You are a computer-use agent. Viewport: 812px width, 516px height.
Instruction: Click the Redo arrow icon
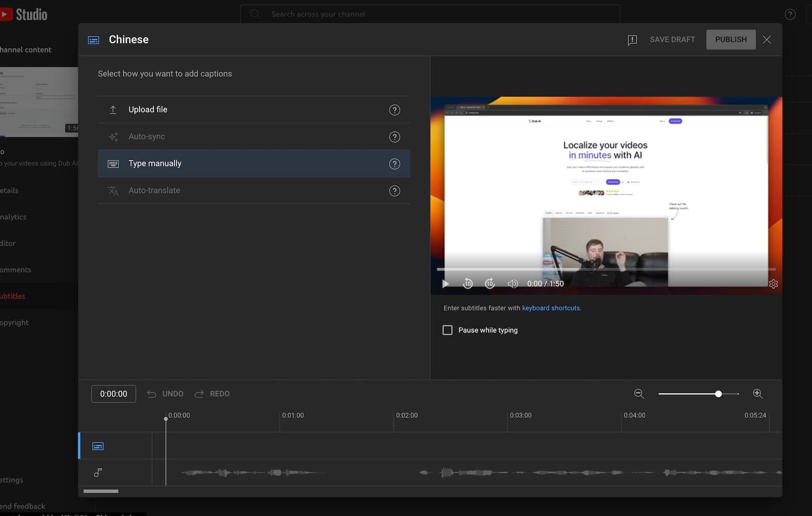point(199,394)
